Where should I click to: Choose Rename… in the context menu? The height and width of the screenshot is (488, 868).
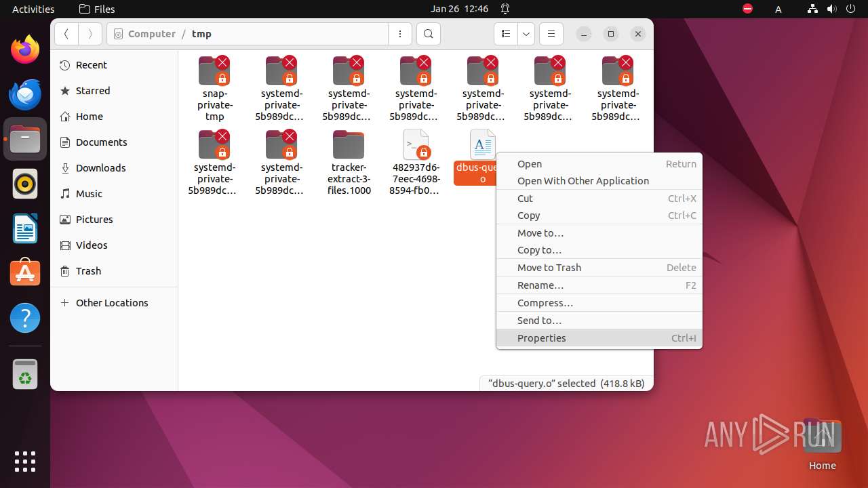point(599,285)
